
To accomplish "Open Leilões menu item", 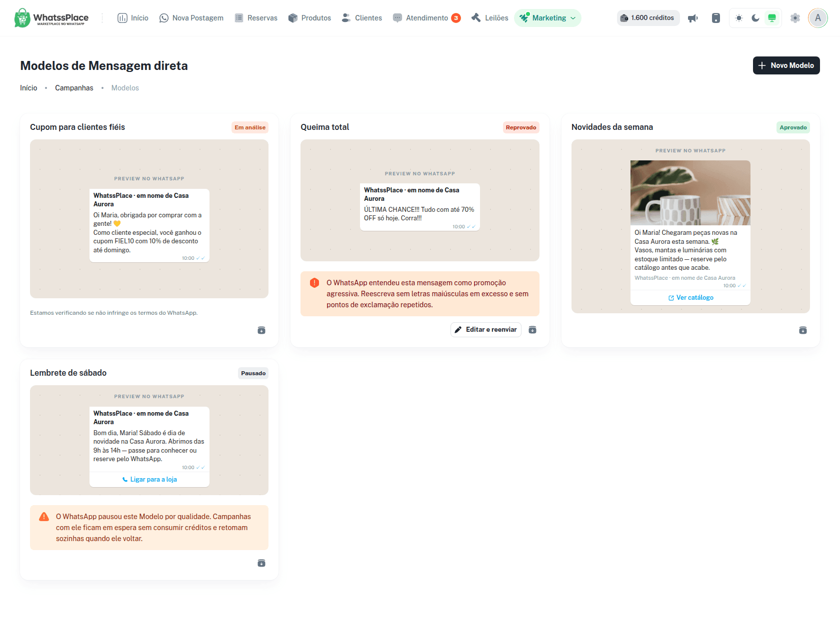I will pos(490,18).
